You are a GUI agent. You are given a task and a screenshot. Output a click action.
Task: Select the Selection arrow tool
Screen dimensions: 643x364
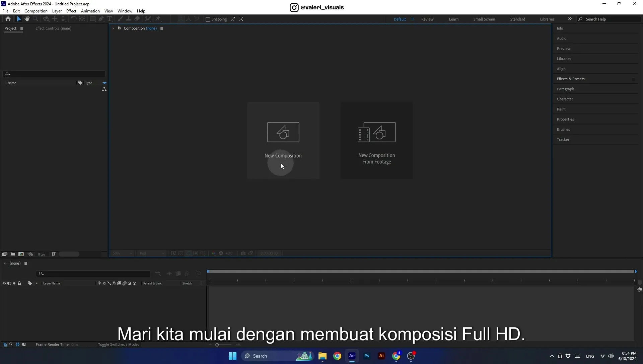pyautogui.click(x=19, y=19)
